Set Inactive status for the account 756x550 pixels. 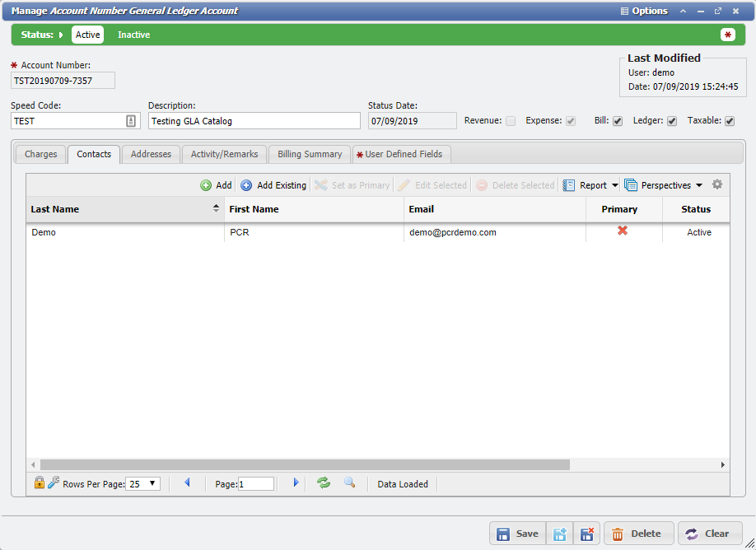(x=133, y=35)
